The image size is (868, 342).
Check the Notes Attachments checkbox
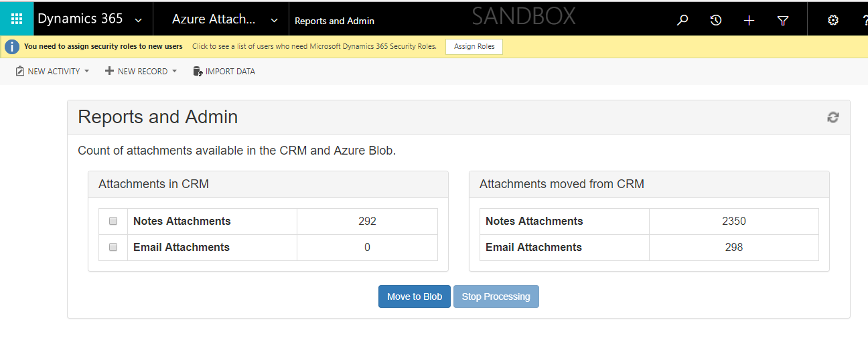click(x=113, y=221)
